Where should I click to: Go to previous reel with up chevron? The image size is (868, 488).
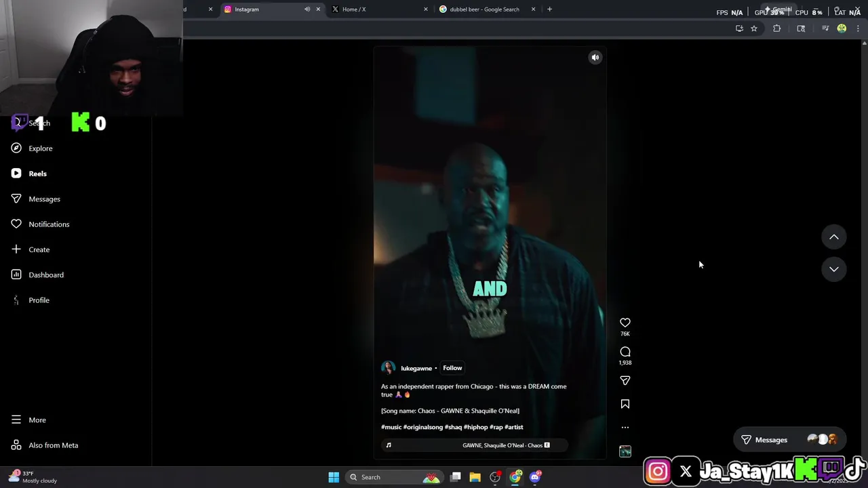pos(834,237)
